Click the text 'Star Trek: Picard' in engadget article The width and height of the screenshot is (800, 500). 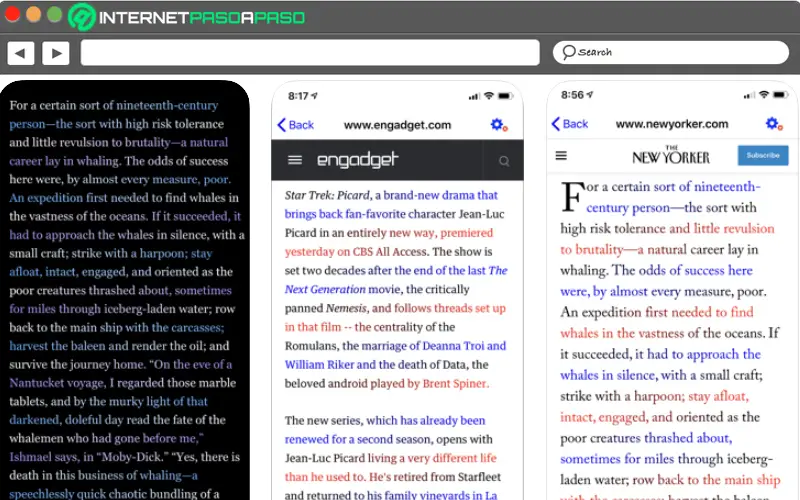327,195
